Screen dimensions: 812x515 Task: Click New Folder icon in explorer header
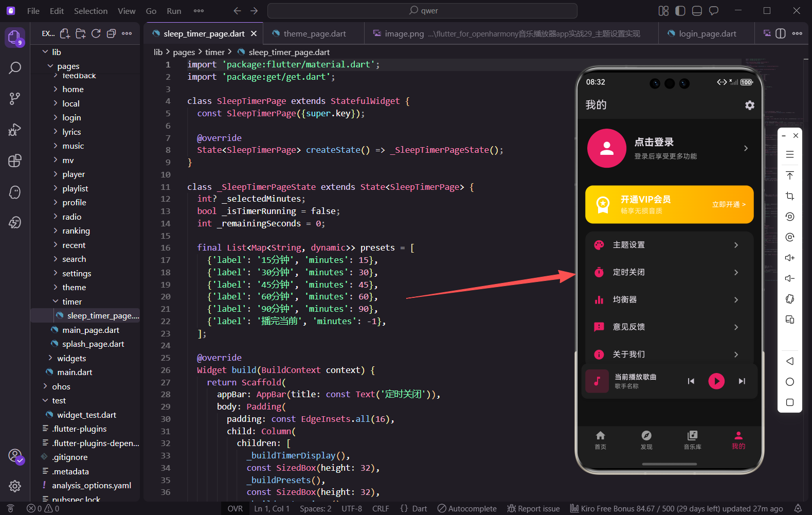pyautogui.click(x=81, y=33)
